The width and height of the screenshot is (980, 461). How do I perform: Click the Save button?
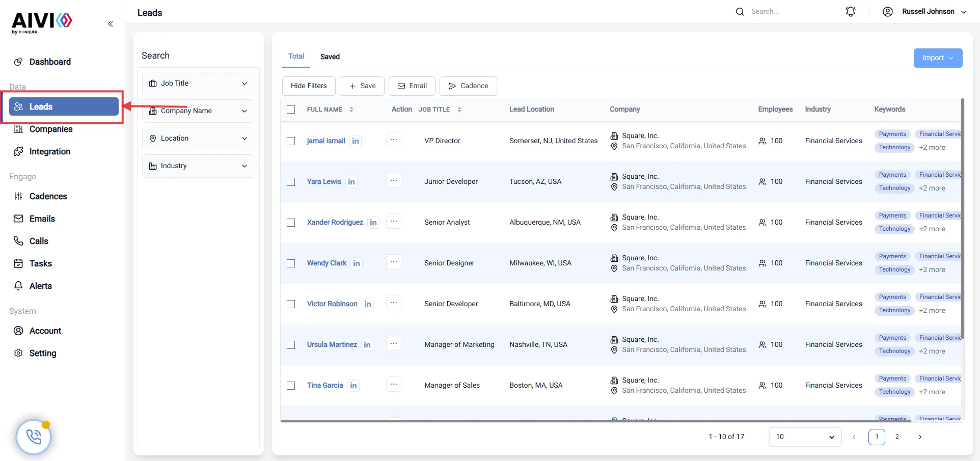362,86
